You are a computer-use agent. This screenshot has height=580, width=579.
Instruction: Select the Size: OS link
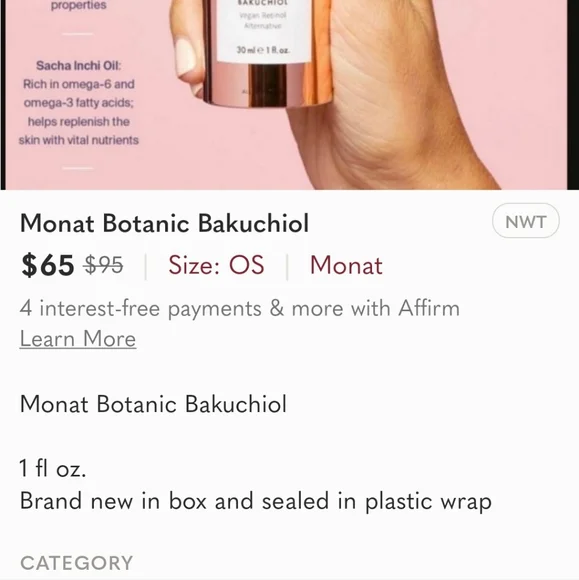click(x=216, y=265)
